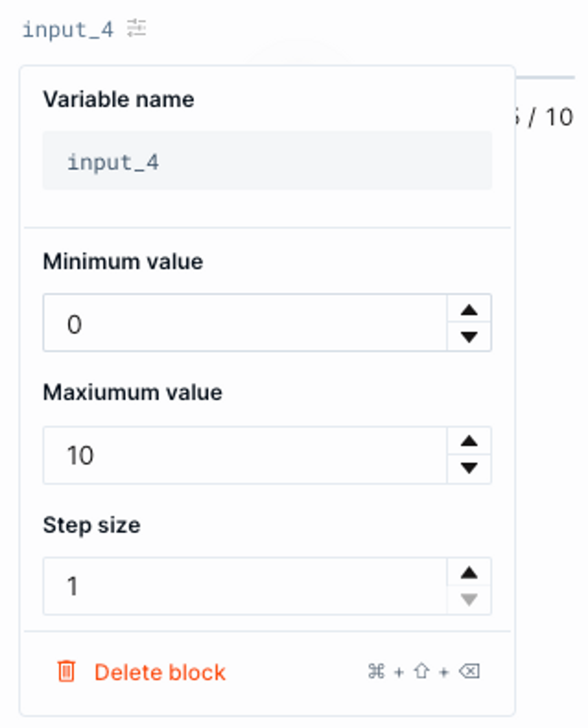
Task: Click the slider track behind the popup
Action: 545,77
